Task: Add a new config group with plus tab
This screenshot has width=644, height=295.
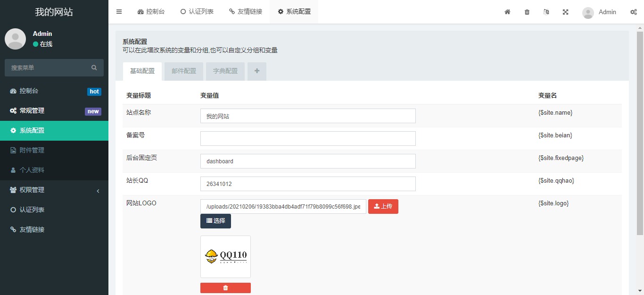Action: [257, 71]
